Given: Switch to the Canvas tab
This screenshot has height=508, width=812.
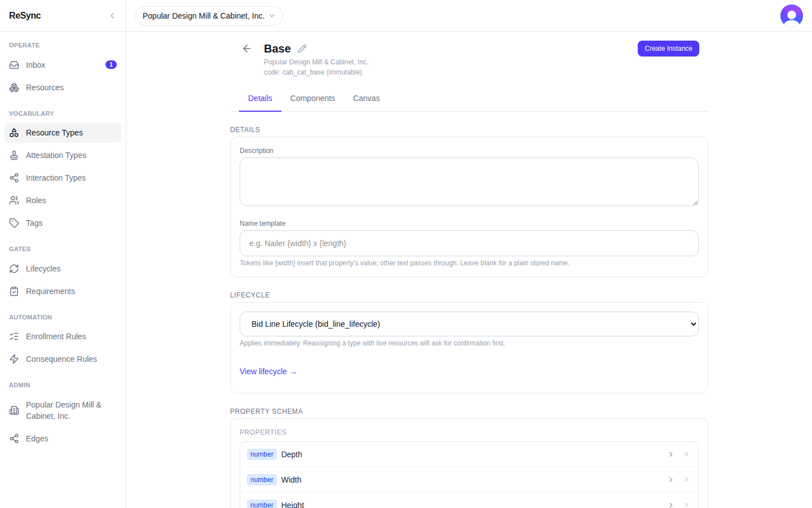Looking at the screenshot, I should click(x=367, y=98).
